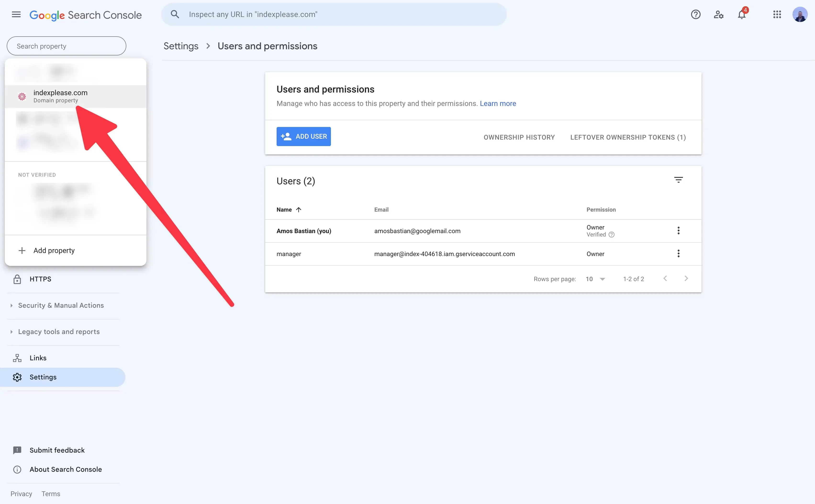Click the ADD USER button

click(x=304, y=136)
